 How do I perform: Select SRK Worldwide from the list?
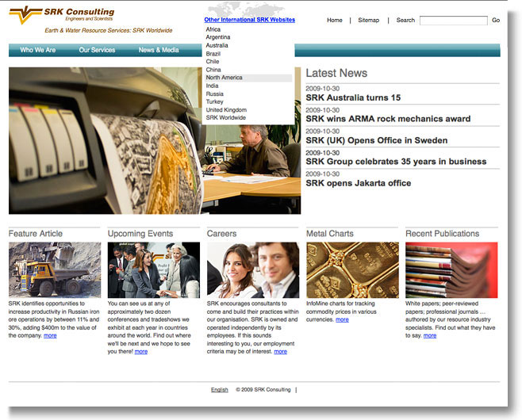[226, 118]
